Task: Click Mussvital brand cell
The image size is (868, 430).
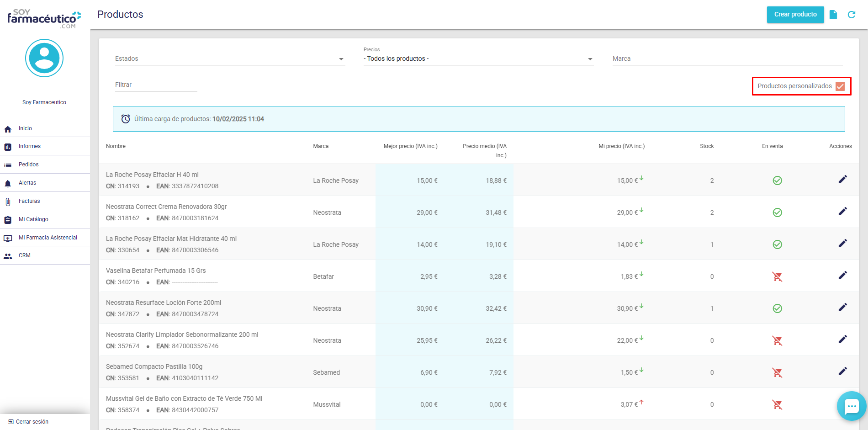Action: (327, 404)
